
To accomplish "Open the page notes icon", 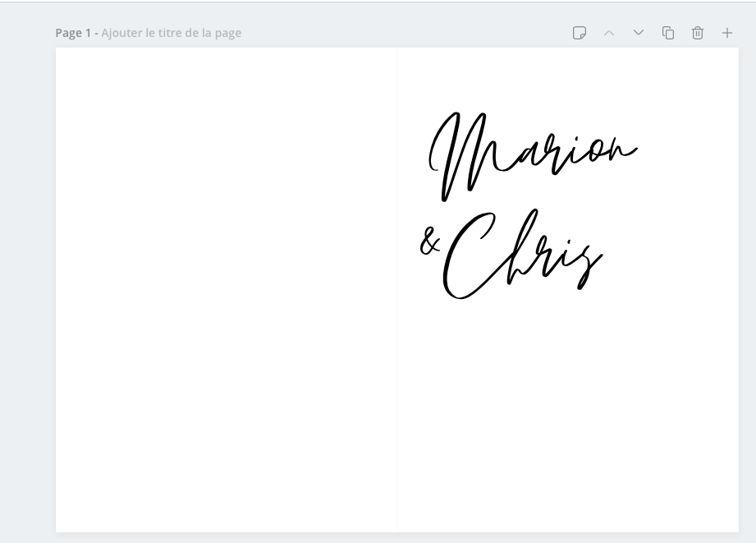I will pyautogui.click(x=580, y=33).
